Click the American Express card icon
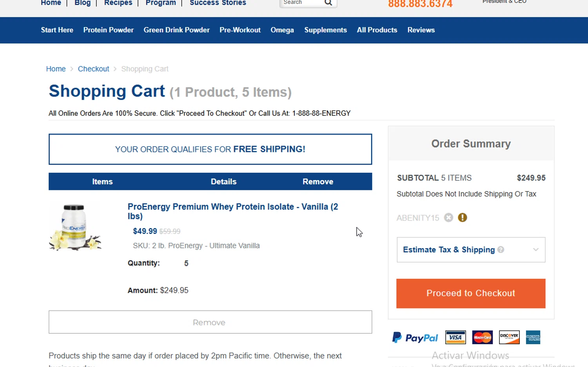Image resolution: width=588 pixels, height=367 pixels. coord(533,337)
